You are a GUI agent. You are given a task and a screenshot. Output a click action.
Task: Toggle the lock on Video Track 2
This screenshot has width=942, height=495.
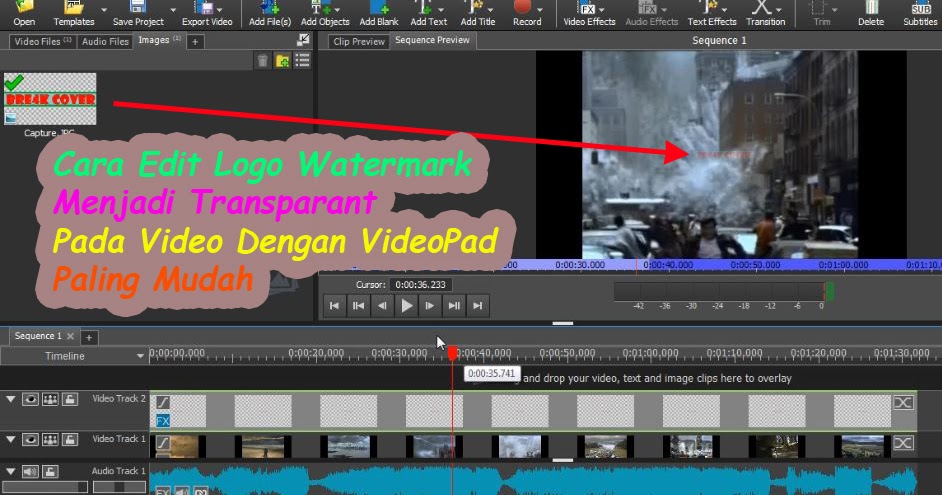(70, 399)
